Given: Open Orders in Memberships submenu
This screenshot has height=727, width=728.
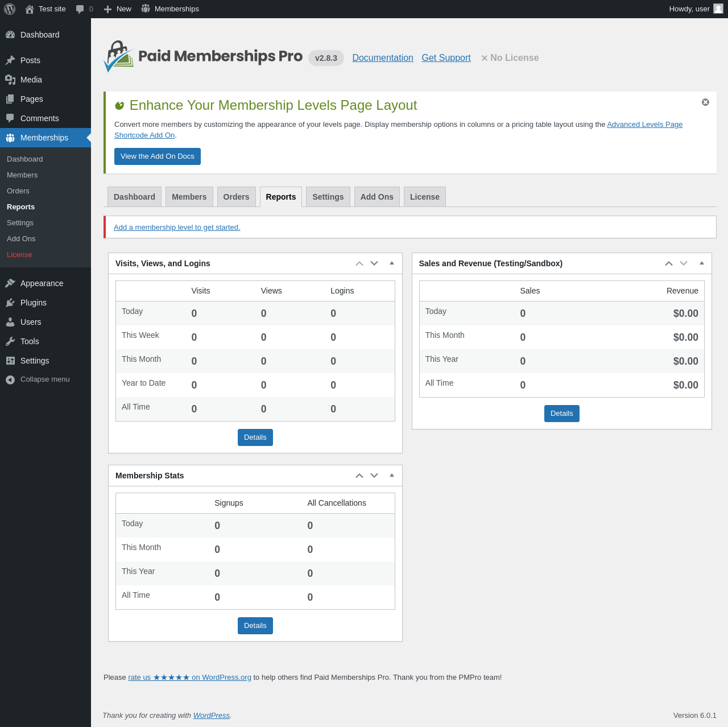Looking at the screenshot, I should (18, 191).
